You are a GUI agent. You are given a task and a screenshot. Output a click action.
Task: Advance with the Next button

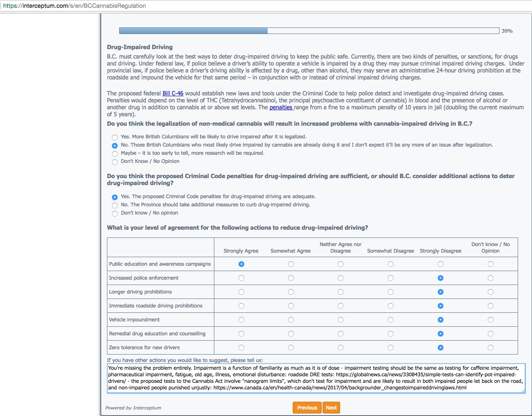point(331,408)
